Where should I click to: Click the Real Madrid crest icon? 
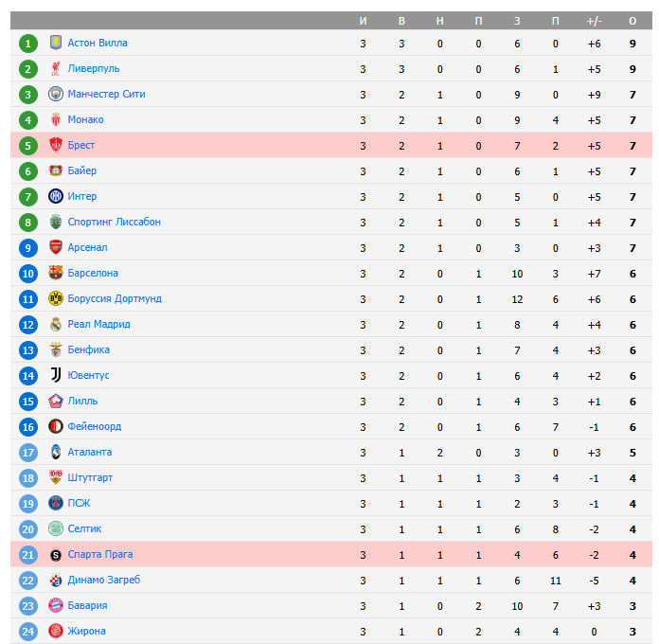pyautogui.click(x=55, y=324)
